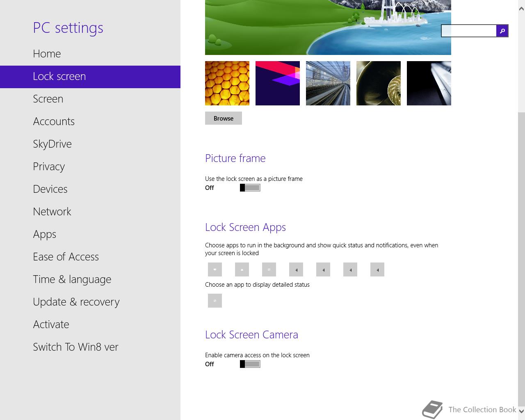
Task: Open the Screen settings section
Action: 90,99
